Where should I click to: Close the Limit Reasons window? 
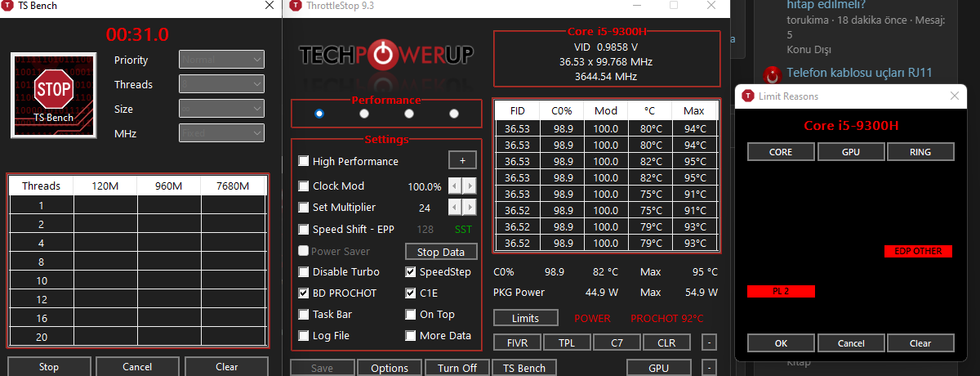pyautogui.click(x=954, y=96)
